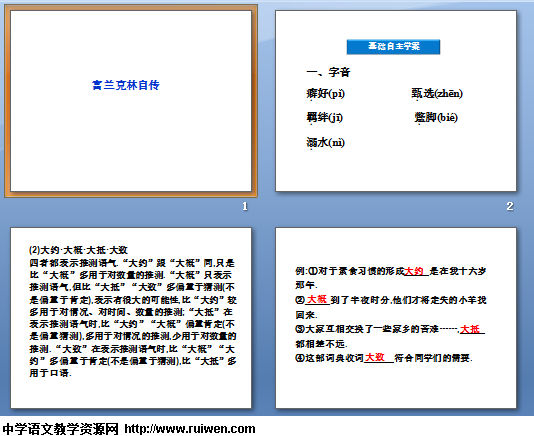Image resolution: width=534 pixels, height=436 pixels.
Task: Click the word 甄选(zhēn)
Action: [437, 93]
